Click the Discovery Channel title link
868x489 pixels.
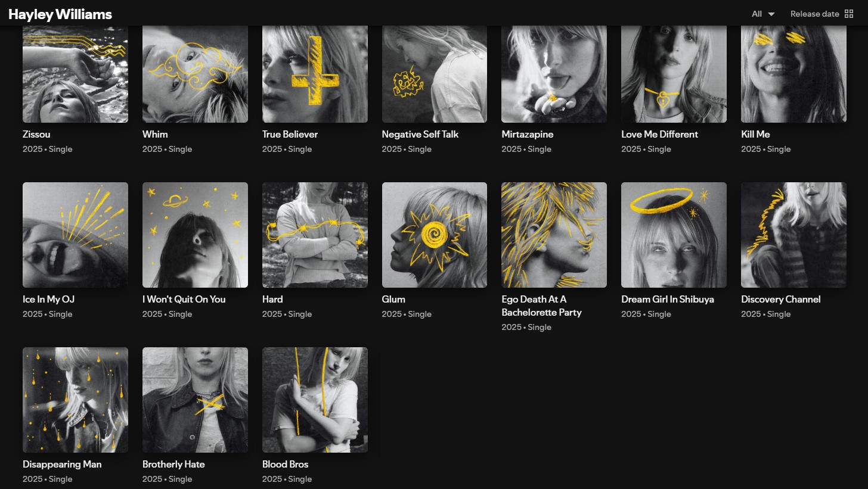(x=781, y=299)
